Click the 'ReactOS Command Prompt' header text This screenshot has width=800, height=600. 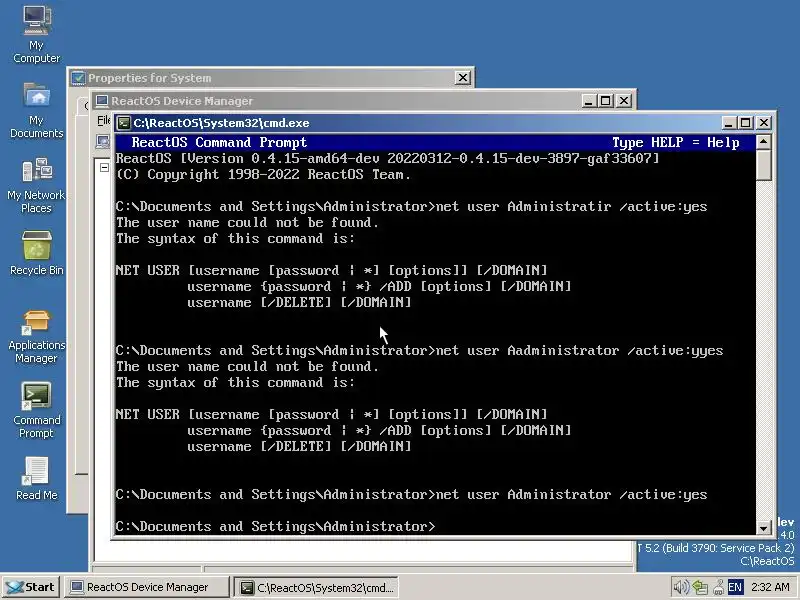[x=219, y=142]
